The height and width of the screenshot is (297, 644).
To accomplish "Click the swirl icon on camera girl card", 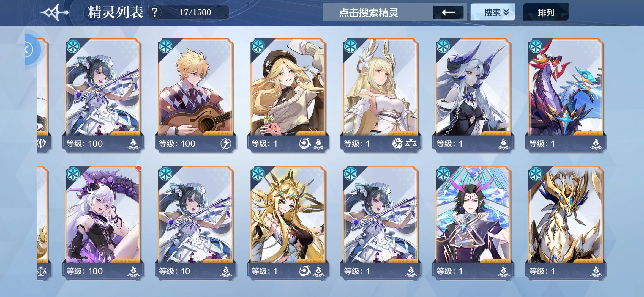I will tap(305, 144).
